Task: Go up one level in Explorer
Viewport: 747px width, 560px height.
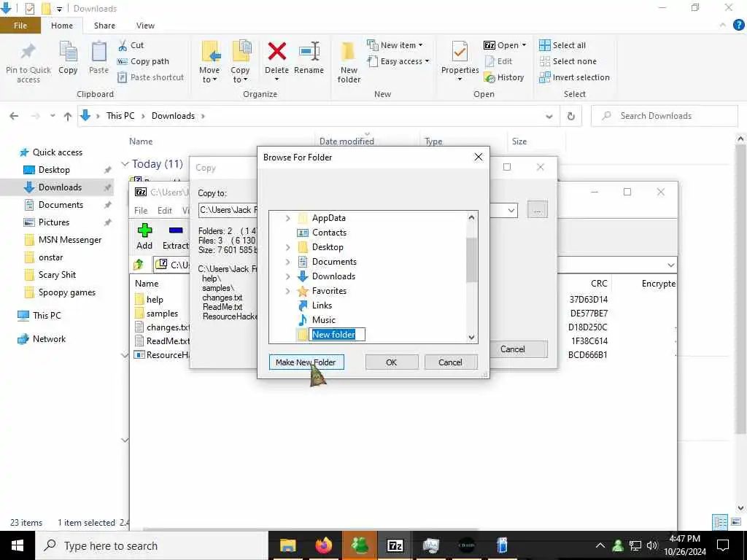Action: pos(68,116)
